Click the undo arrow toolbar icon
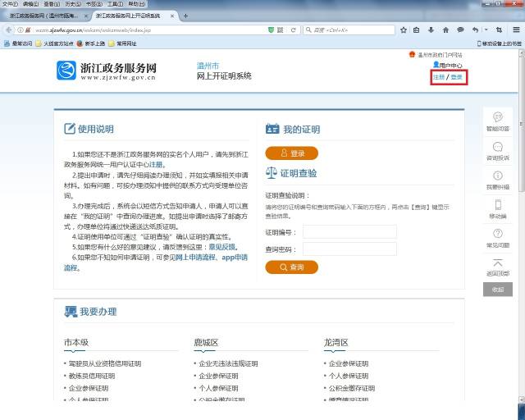This screenshot has width=525, height=420. tap(475, 30)
